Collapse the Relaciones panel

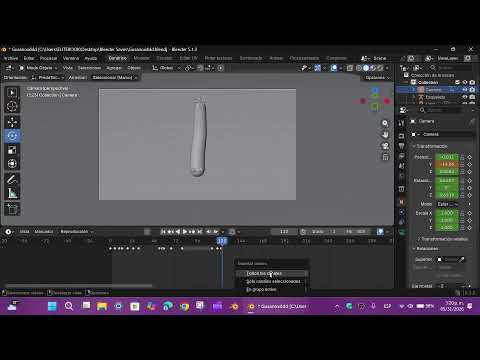coord(427,249)
